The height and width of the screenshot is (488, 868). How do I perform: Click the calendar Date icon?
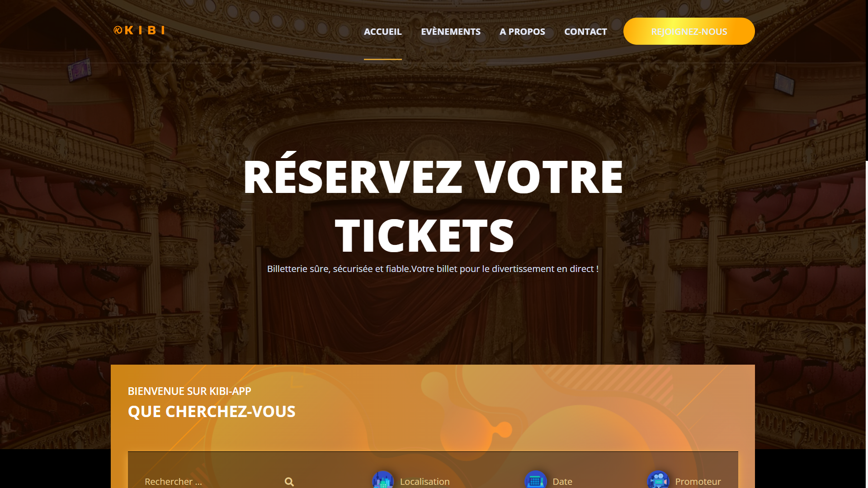click(x=536, y=480)
